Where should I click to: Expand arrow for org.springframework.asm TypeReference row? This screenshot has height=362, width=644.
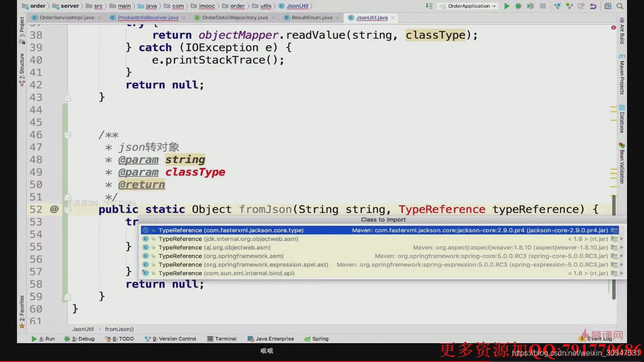(622, 256)
